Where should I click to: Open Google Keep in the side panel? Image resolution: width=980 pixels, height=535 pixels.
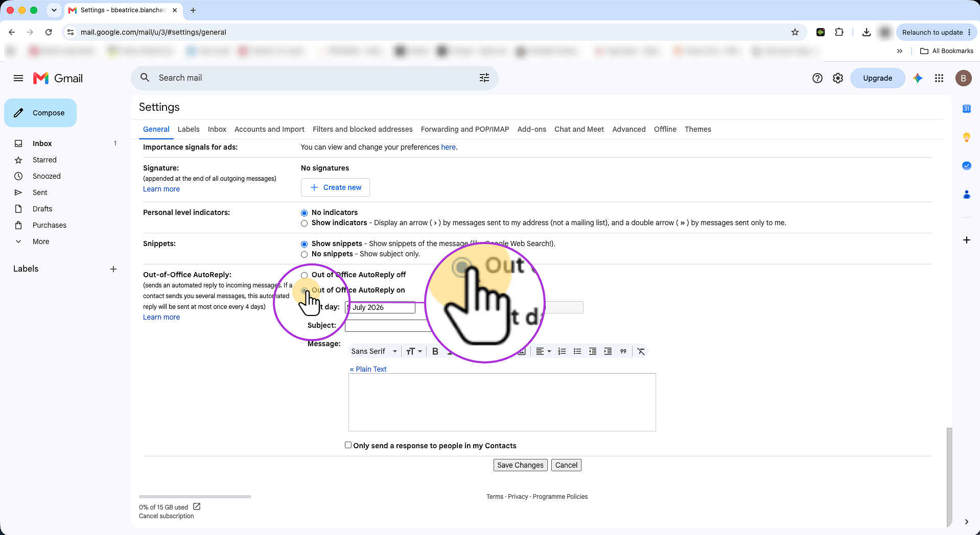966,137
